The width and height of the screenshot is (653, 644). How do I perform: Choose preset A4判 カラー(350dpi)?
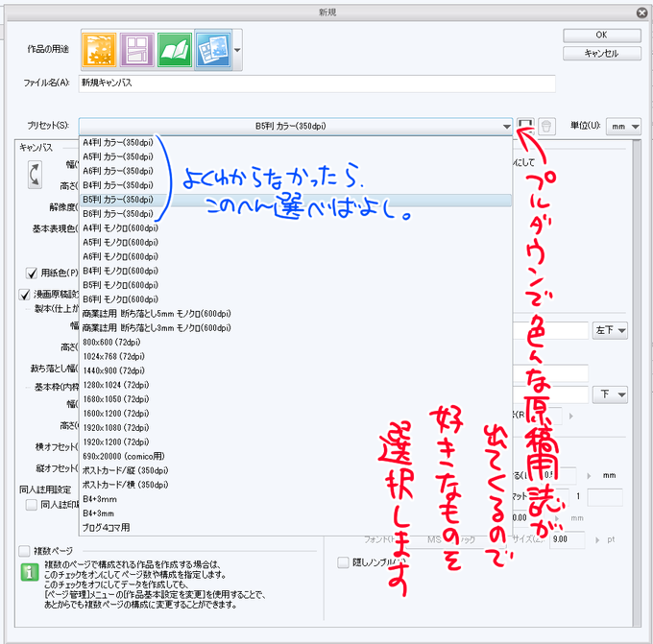point(296,143)
